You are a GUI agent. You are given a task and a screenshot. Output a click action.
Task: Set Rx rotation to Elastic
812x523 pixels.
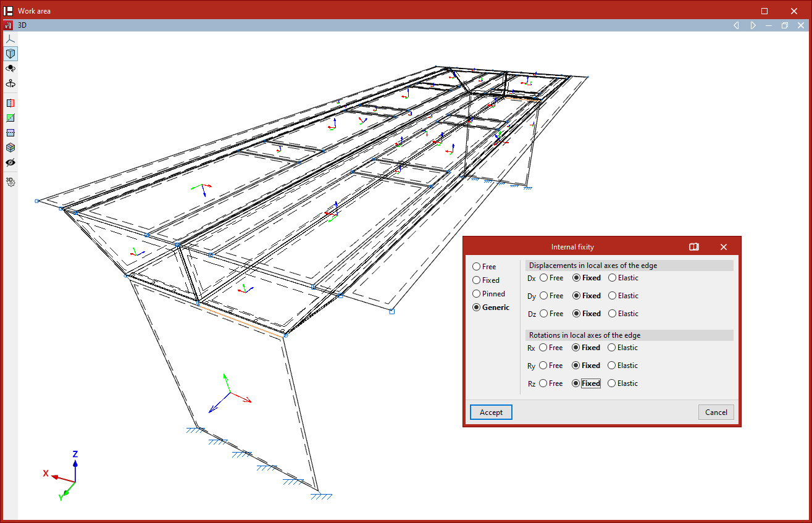click(622, 348)
